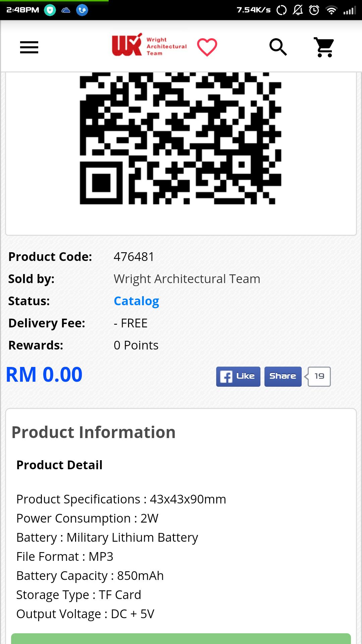This screenshot has width=362, height=644.
Task: Open the alarm clock status icon
Action: click(314, 10)
